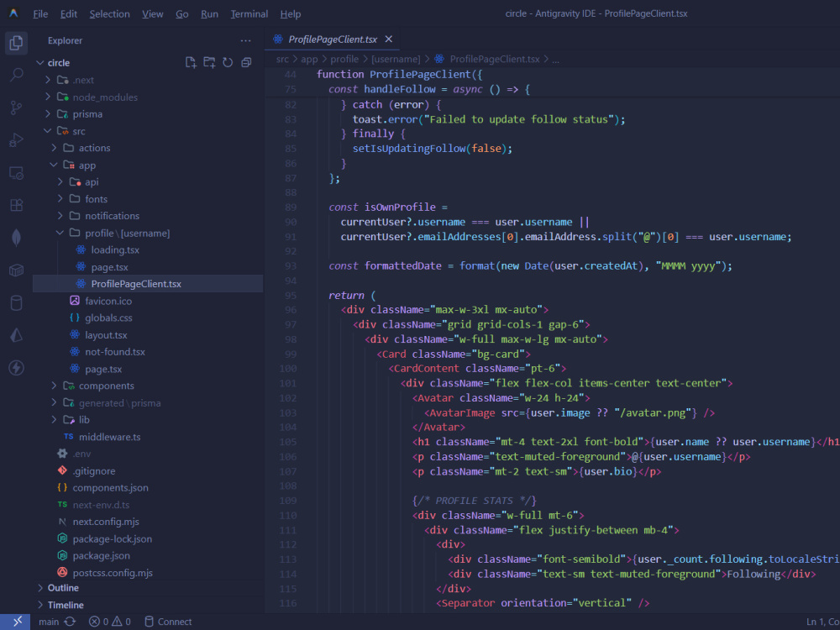Screen dimensions: 840x630
Task: Open the database cylinder icon view
Action: pyautogui.click(x=16, y=302)
